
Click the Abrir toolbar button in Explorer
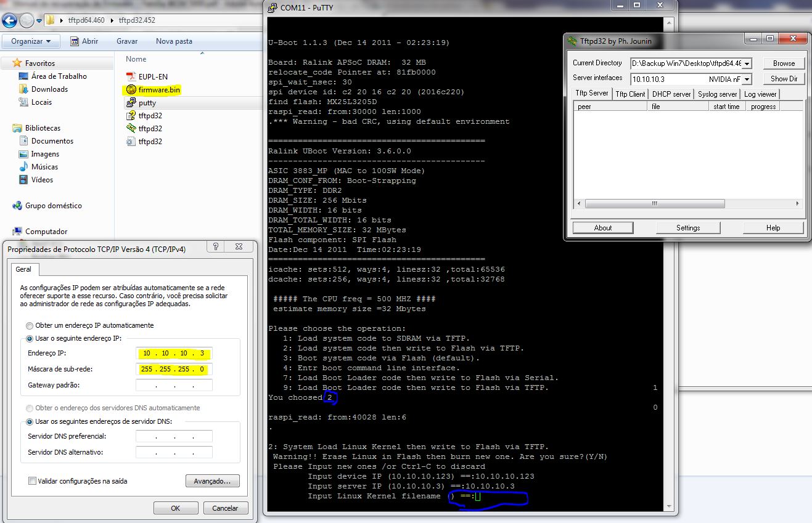[x=84, y=41]
